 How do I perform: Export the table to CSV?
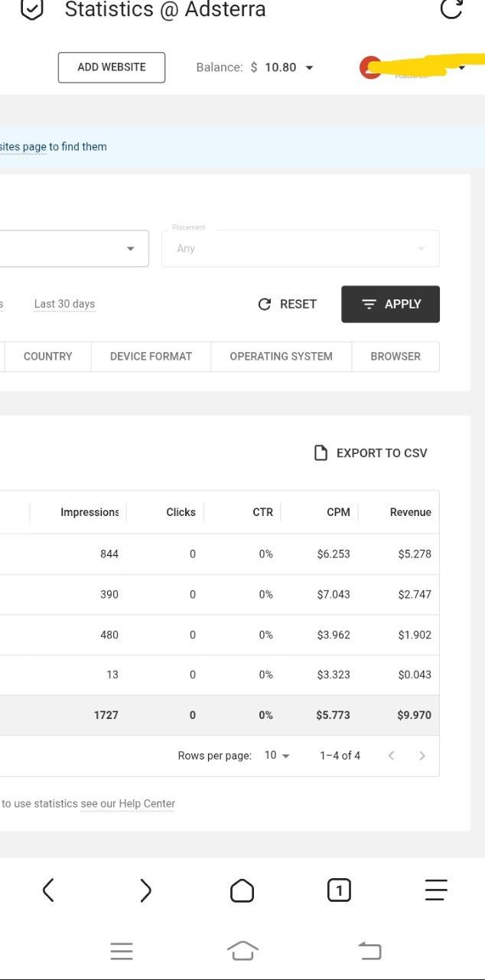tap(371, 453)
